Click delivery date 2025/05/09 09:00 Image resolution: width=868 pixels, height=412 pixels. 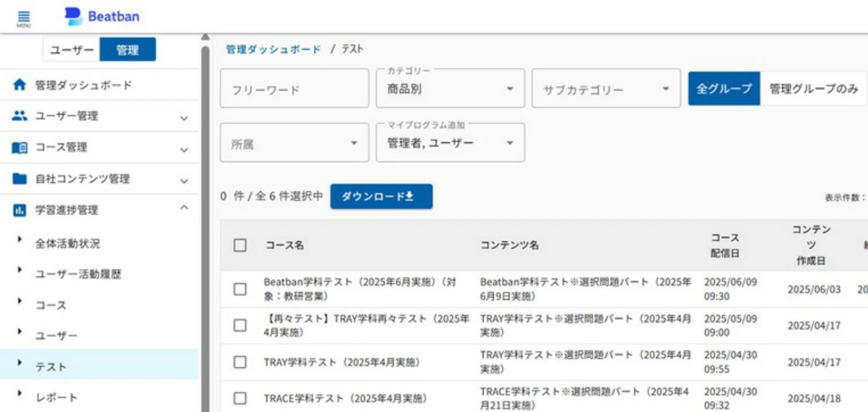click(x=730, y=325)
